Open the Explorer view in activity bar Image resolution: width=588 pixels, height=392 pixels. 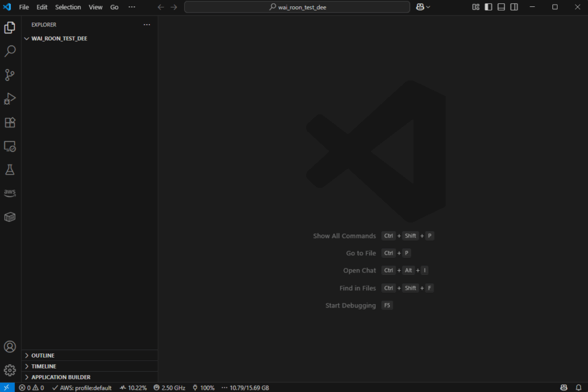coord(10,28)
